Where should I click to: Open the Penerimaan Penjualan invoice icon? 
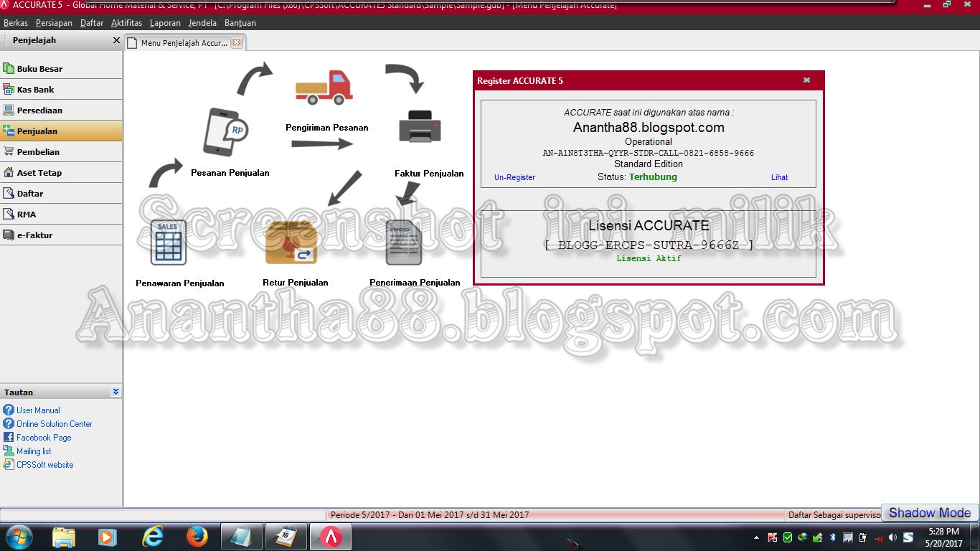[404, 242]
